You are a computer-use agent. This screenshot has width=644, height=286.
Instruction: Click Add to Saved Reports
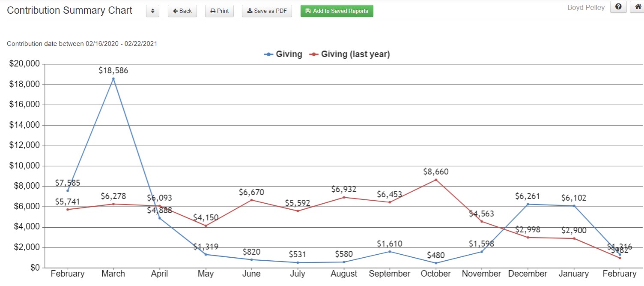coord(337,11)
